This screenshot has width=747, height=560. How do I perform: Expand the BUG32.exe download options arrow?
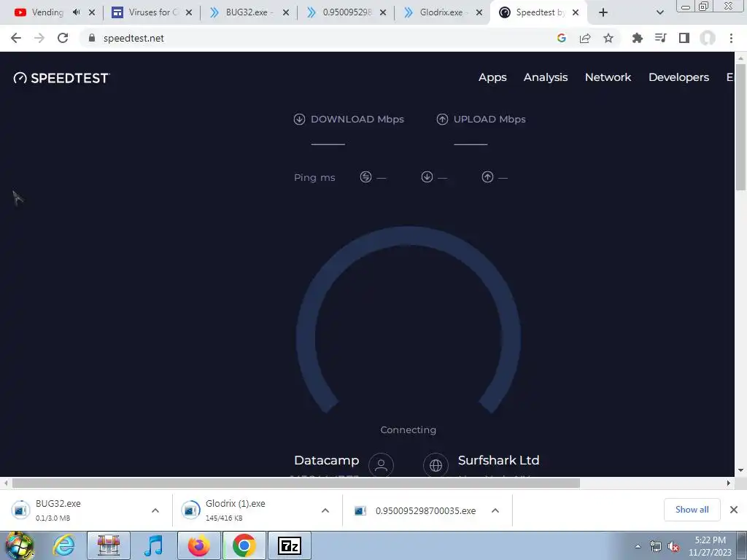click(x=155, y=510)
